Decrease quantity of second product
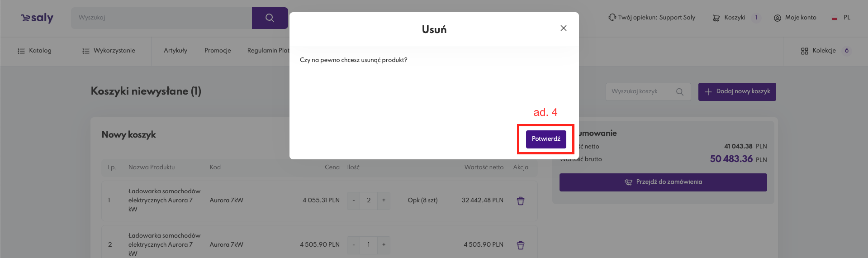The image size is (868, 258). pyautogui.click(x=353, y=245)
